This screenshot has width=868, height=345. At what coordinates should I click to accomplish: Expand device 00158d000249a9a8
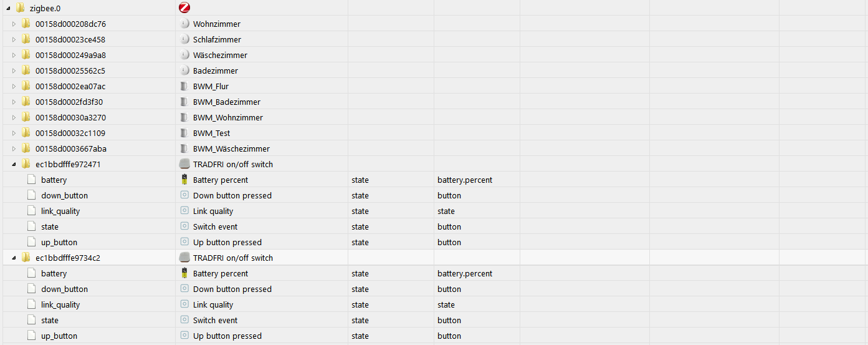coord(14,55)
